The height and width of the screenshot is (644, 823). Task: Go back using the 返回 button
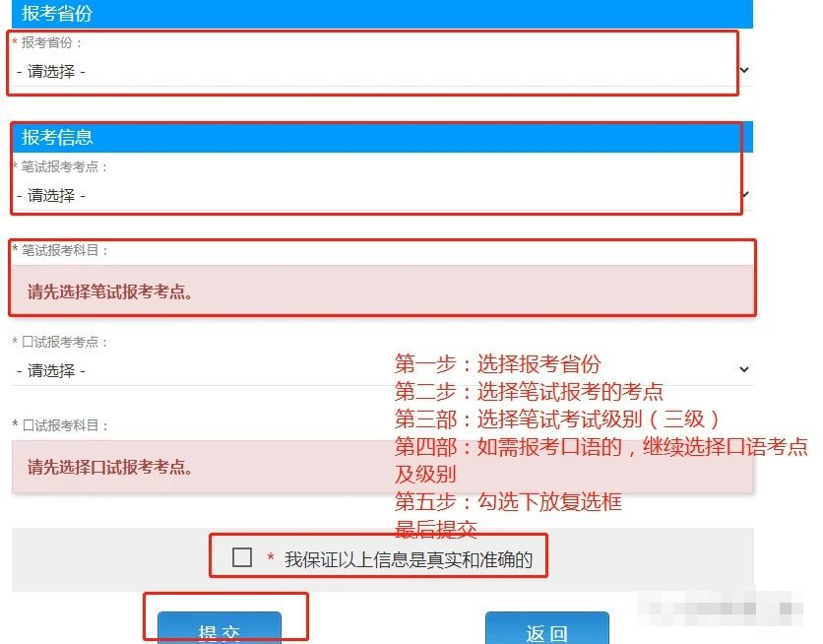547,627
